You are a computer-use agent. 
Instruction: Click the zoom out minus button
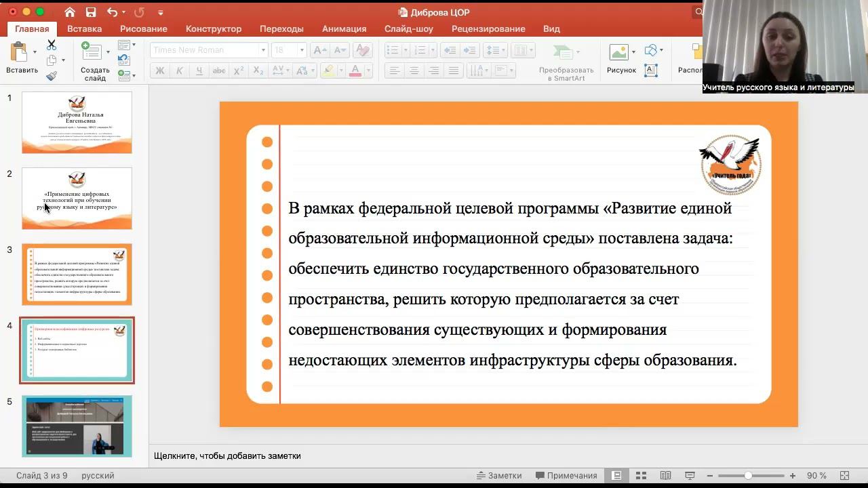709,476
